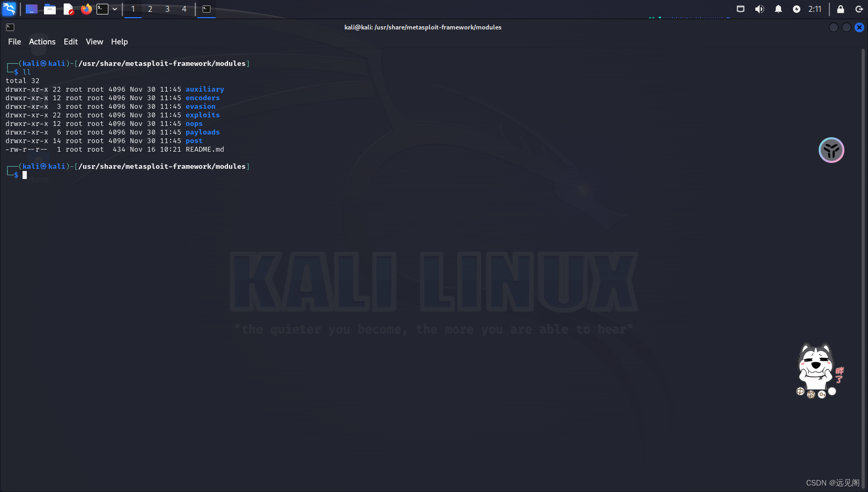
Task: Click the README.md file name
Action: (205, 150)
